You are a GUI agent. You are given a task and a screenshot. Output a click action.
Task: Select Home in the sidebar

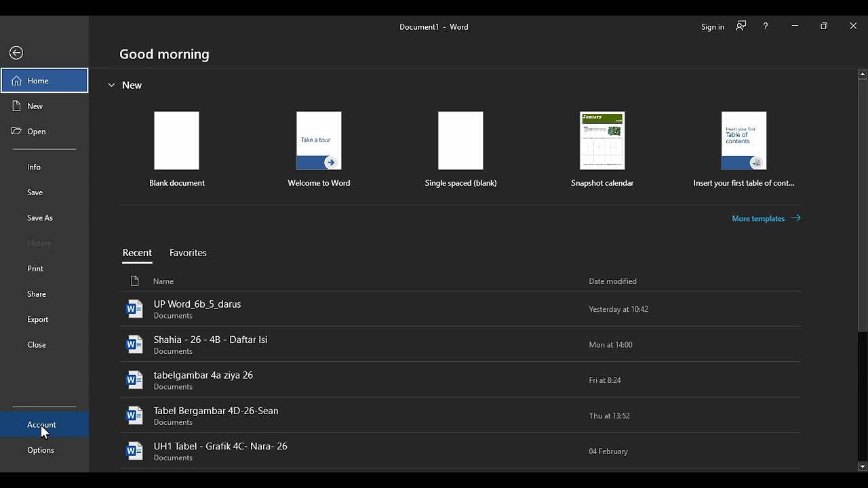click(45, 81)
